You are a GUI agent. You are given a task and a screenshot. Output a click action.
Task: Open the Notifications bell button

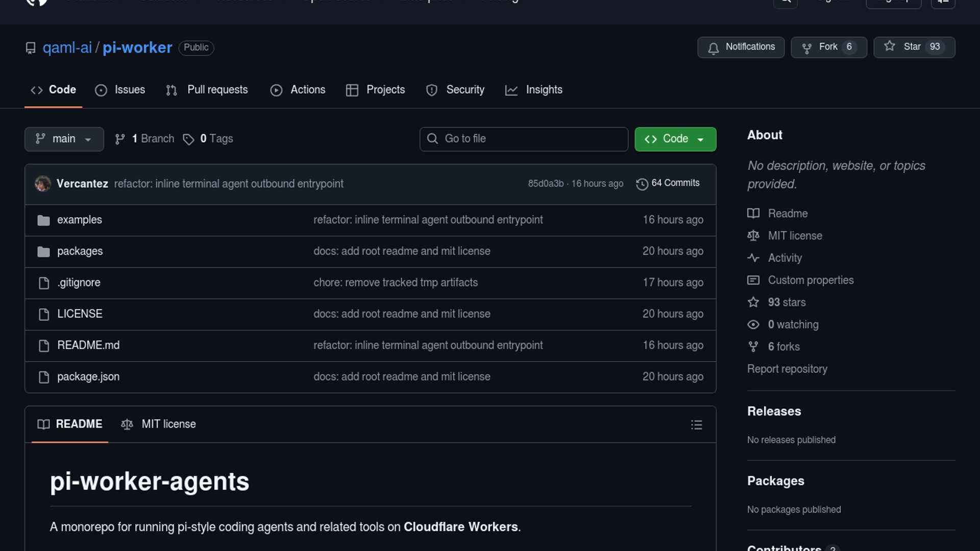(741, 47)
